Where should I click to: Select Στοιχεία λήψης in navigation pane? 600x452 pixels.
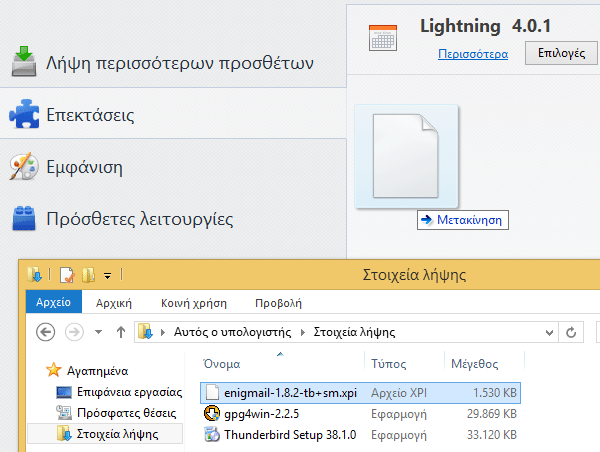coord(105,434)
